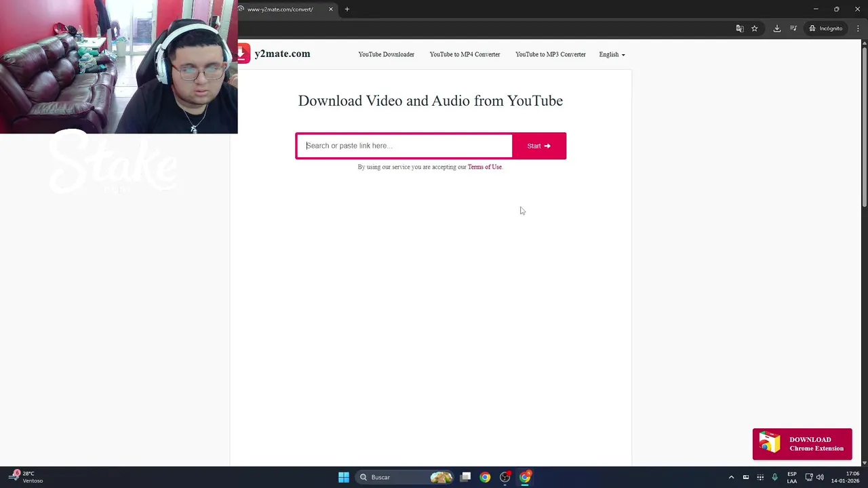Click the page vertical scrollbar thumb
868x488 pixels.
pos(864,126)
